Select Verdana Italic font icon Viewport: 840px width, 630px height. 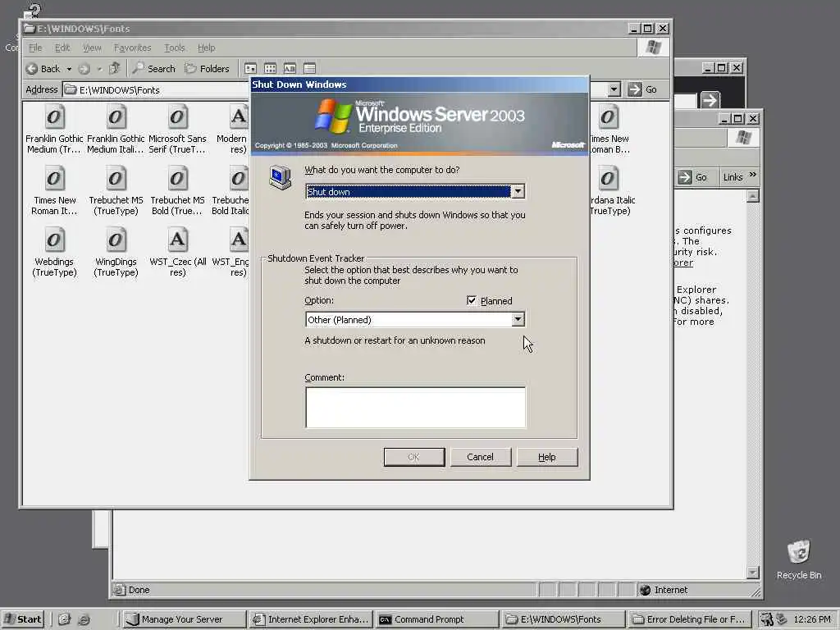pyautogui.click(x=608, y=179)
